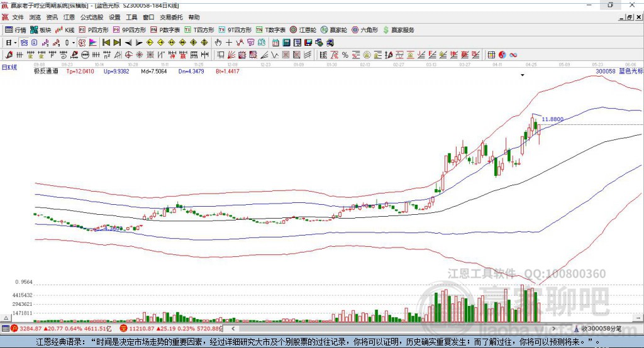Click the 收300058分笔 status tab
The width and height of the screenshot is (644, 348).
tap(597, 329)
